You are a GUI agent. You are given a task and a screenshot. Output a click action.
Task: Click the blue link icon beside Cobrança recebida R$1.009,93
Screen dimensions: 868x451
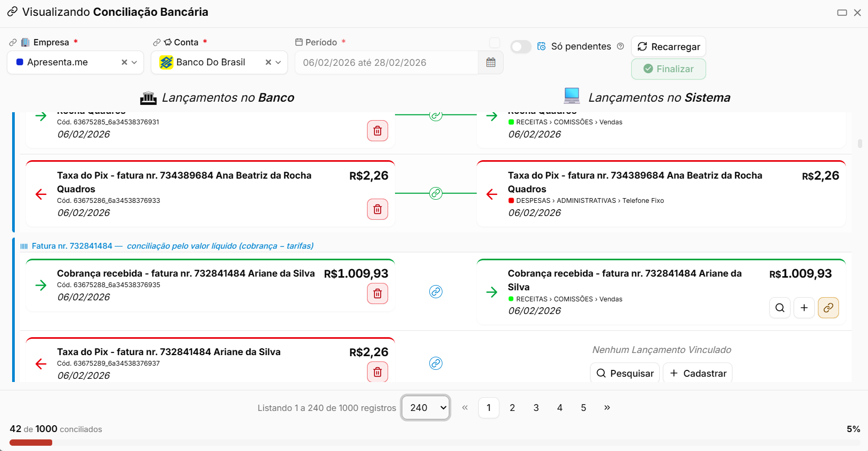click(436, 291)
